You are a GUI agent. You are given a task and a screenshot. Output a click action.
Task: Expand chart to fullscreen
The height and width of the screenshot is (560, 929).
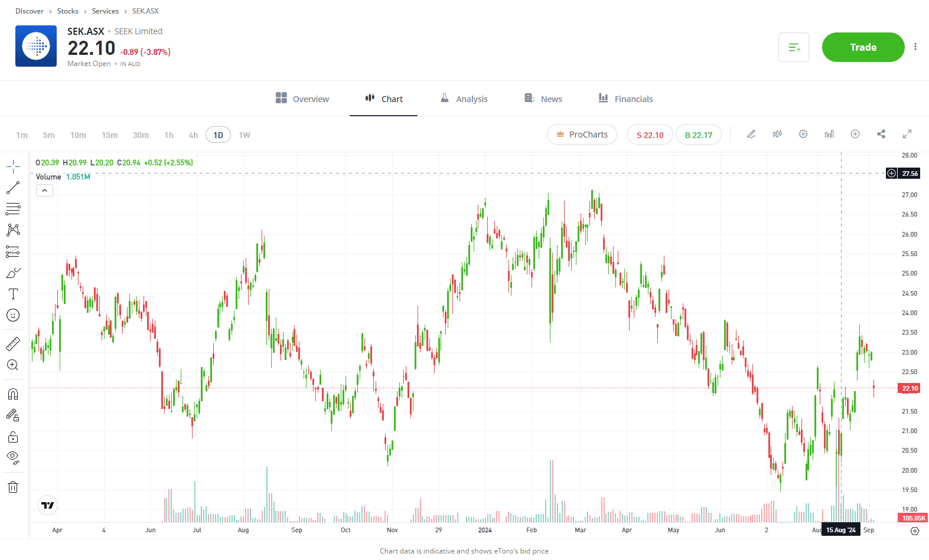pyautogui.click(x=907, y=134)
